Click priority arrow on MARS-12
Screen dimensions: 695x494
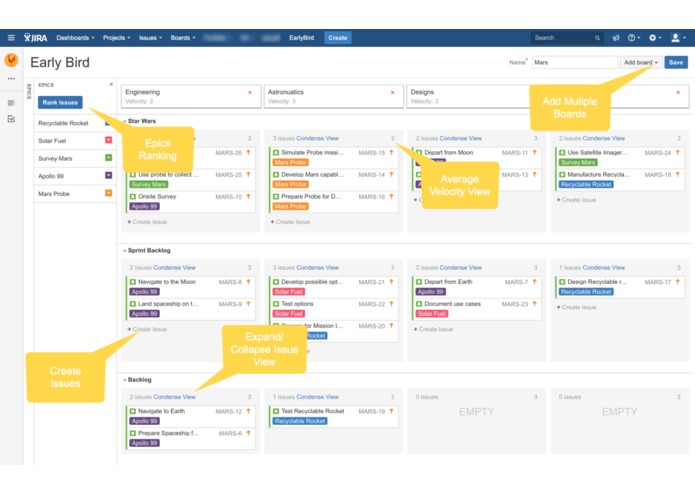248,411
